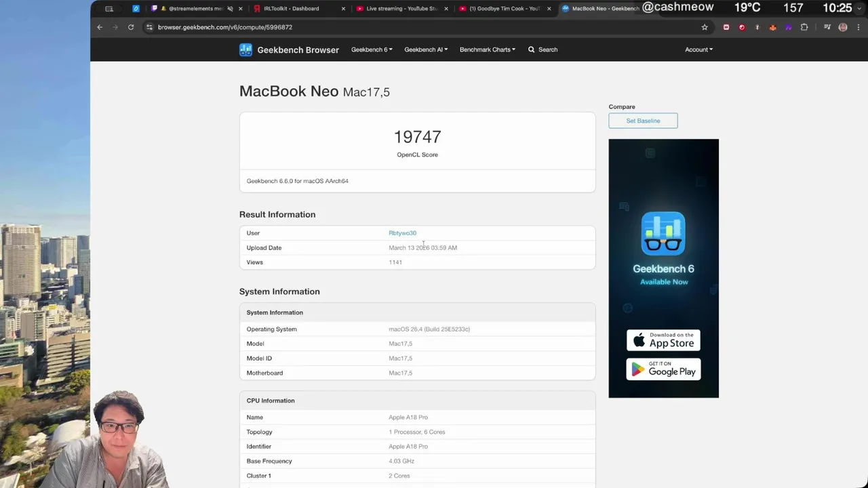Open the MetaMask fox extension icon
The width and height of the screenshot is (868, 488).
pos(772,27)
